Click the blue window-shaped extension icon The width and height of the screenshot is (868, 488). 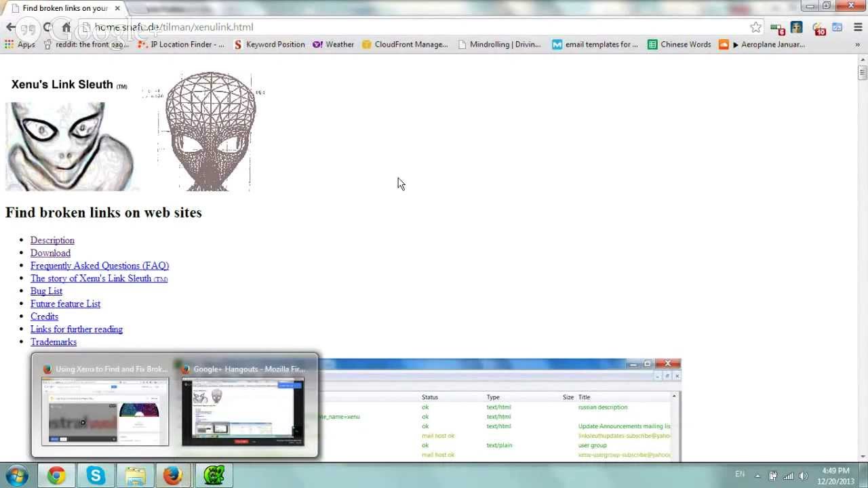pyautogui.click(x=837, y=27)
